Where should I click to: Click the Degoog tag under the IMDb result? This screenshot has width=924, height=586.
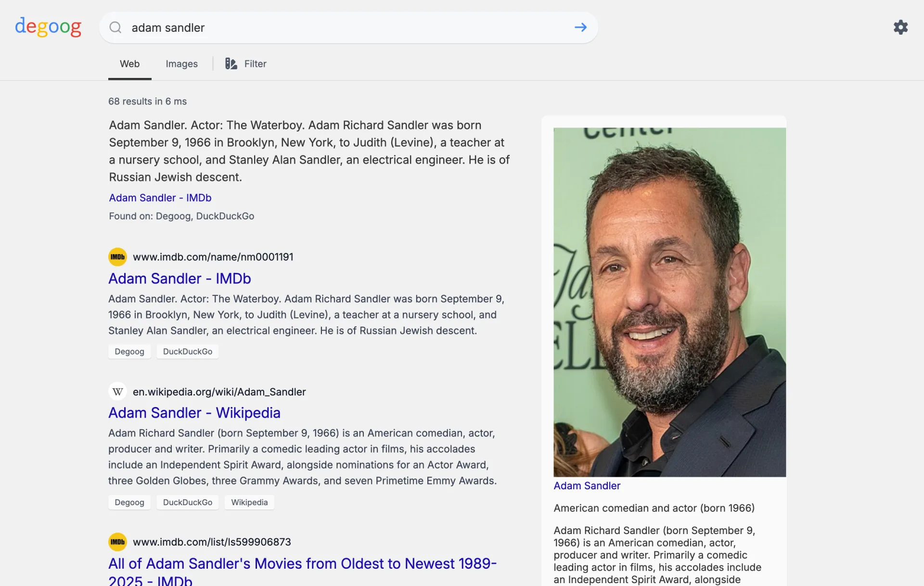tap(129, 352)
